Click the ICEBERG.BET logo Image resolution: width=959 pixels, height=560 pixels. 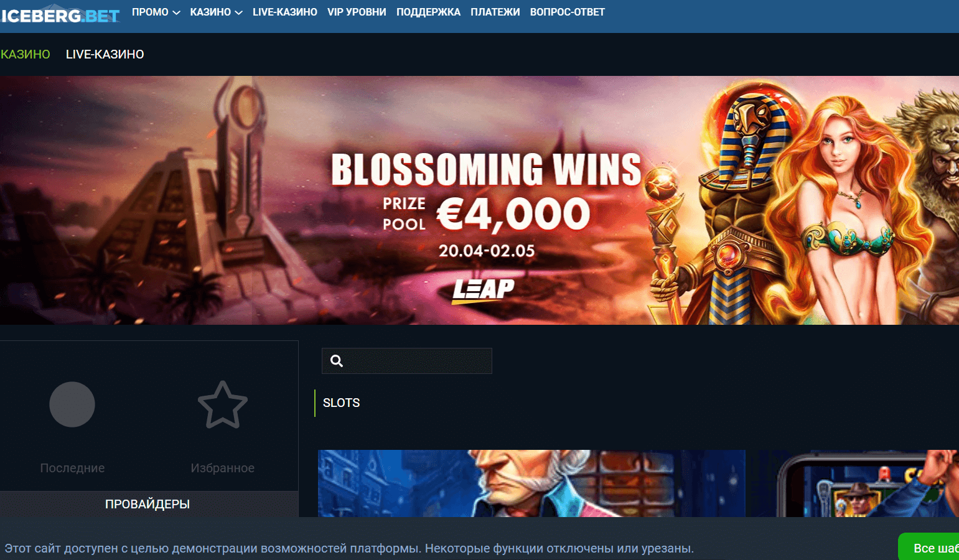60,15
